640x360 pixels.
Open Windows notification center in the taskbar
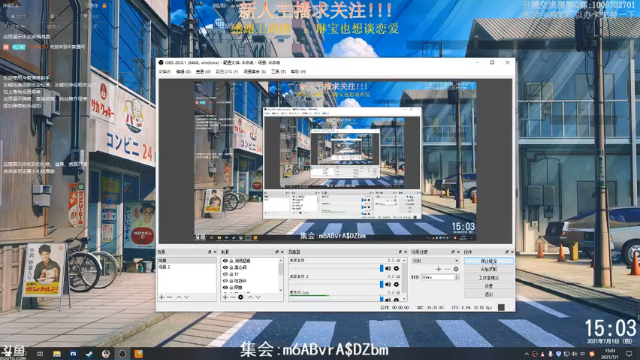click(629, 353)
